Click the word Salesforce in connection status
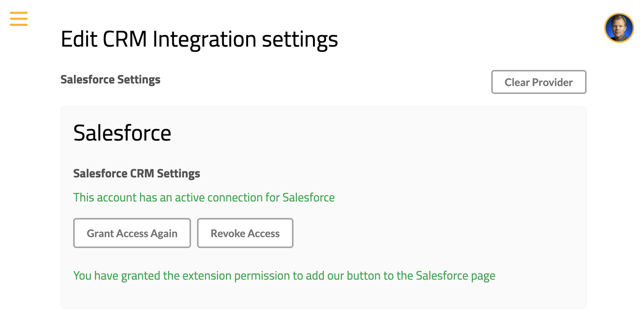644x333 pixels. click(x=308, y=198)
